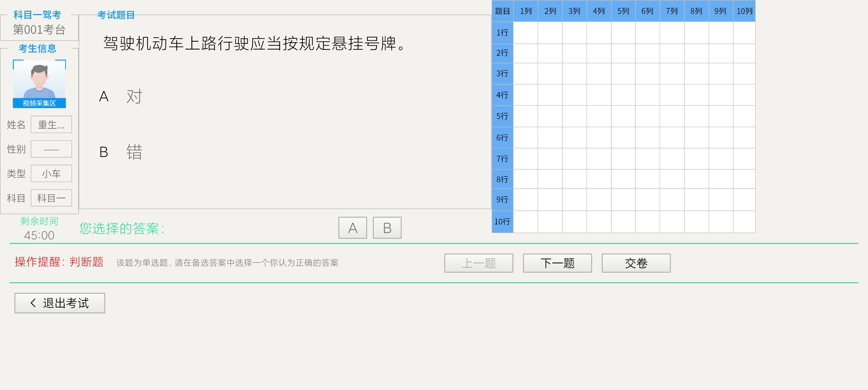Open question cell row 1 column 1
868x390 pixels.
click(525, 33)
